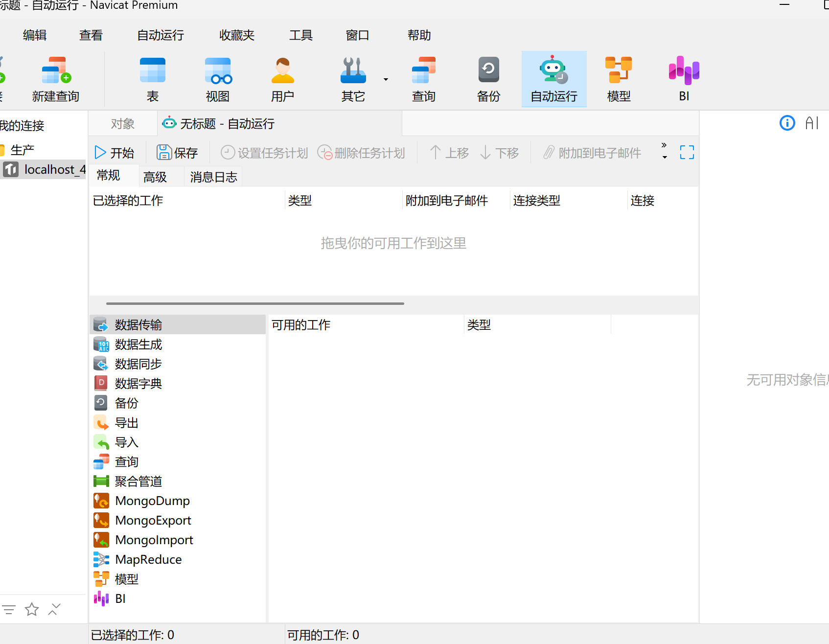Image resolution: width=829 pixels, height=644 pixels.
Task: Click the Start (开始) button
Action: [x=115, y=153]
